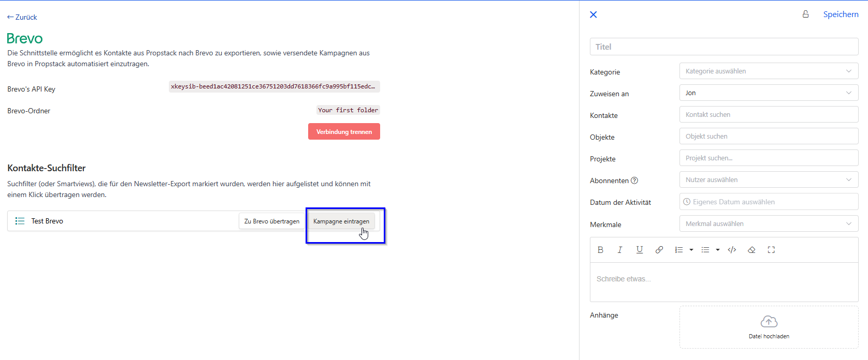This screenshot has width=868, height=360.
Task: Open the Kategorie auswählen dropdown
Action: [x=769, y=71]
